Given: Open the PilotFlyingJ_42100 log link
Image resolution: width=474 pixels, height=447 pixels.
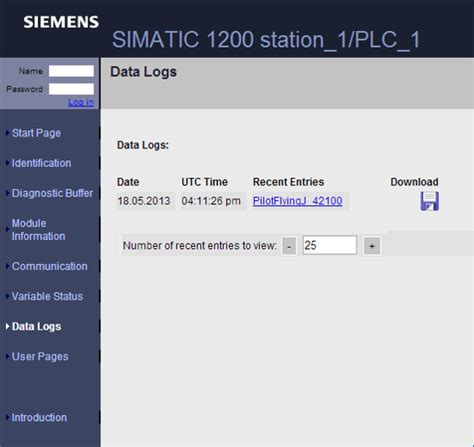Looking at the screenshot, I should pos(297,201).
